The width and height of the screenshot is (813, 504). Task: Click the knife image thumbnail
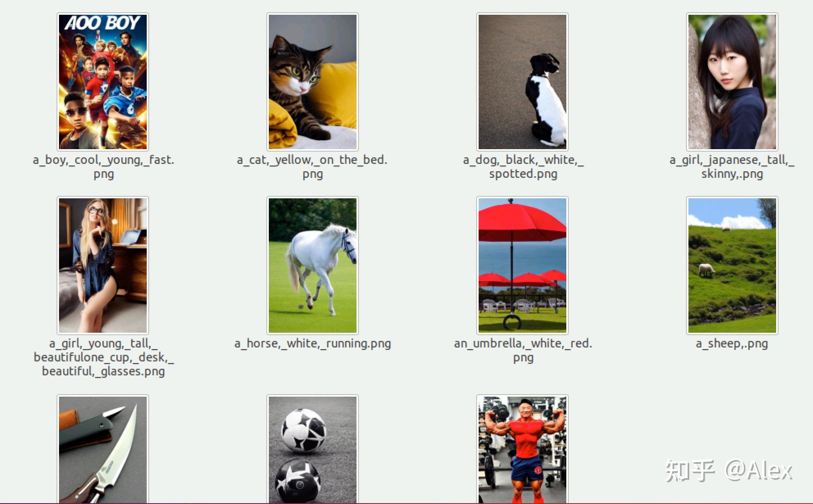[x=103, y=449]
